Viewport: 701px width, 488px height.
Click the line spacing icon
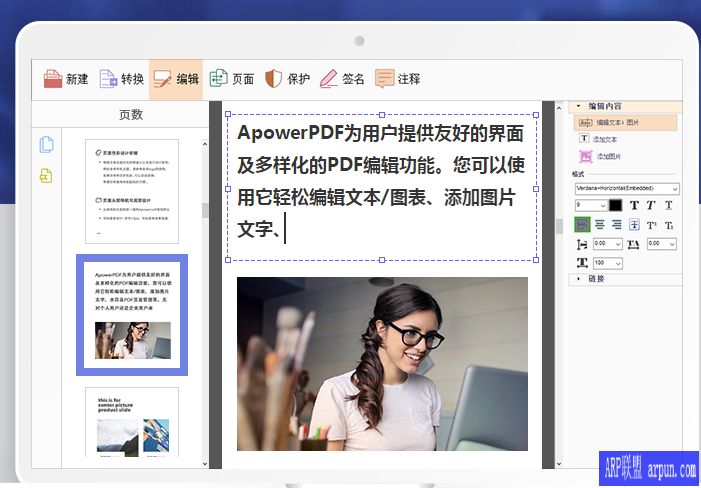(x=582, y=244)
